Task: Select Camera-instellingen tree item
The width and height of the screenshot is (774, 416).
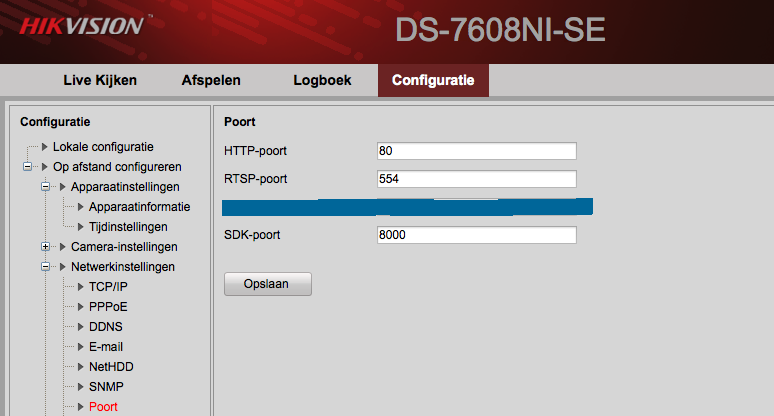Action: click(x=124, y=247)
